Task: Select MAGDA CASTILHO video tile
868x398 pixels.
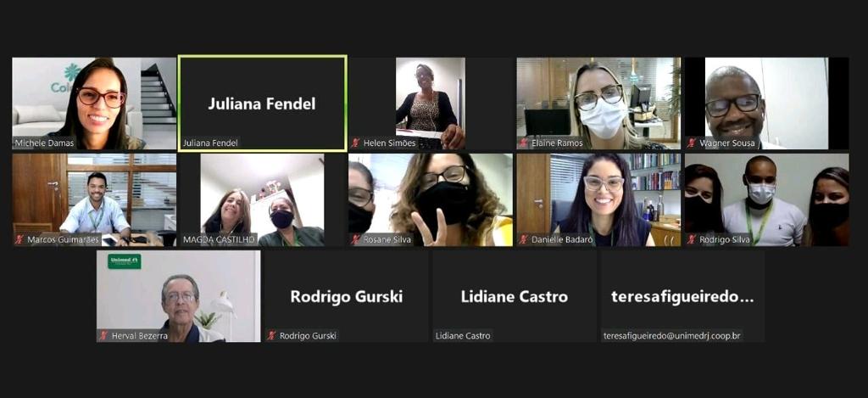Action: point(263,200)
